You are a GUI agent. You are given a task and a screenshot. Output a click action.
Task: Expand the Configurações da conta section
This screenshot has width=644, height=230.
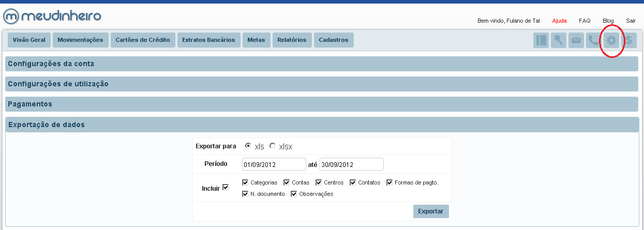pyautogui.click(x=321, y=64)
